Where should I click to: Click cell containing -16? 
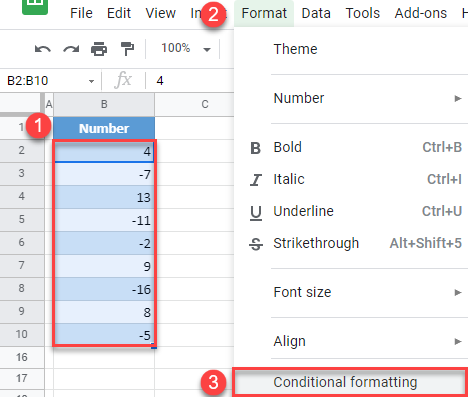point(104,289)
